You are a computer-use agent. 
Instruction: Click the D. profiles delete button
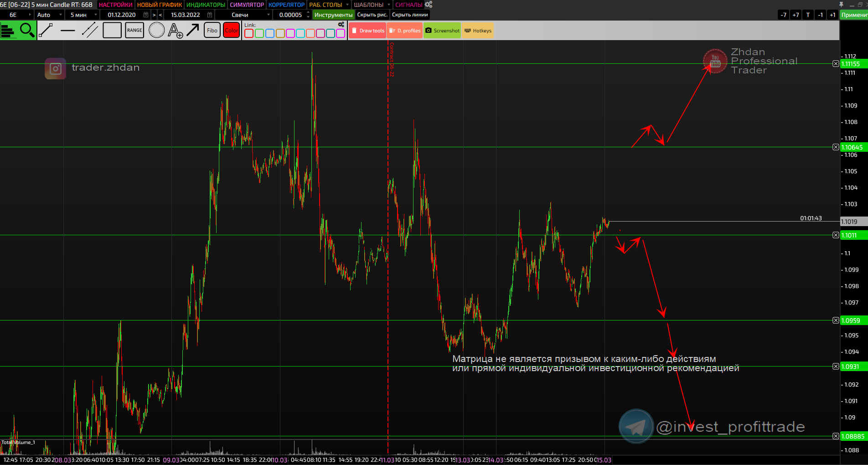coord(405,31)
